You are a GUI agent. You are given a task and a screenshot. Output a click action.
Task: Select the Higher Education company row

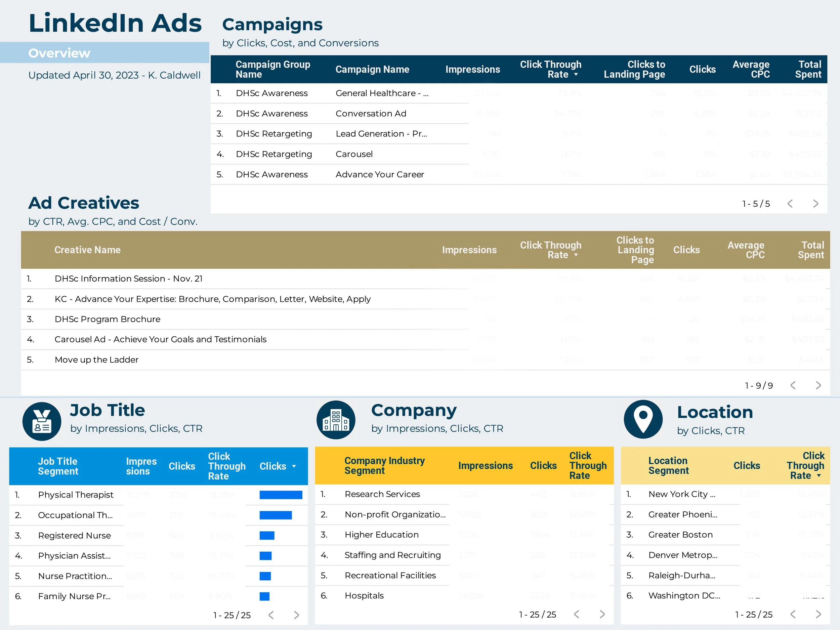(381, 535)
